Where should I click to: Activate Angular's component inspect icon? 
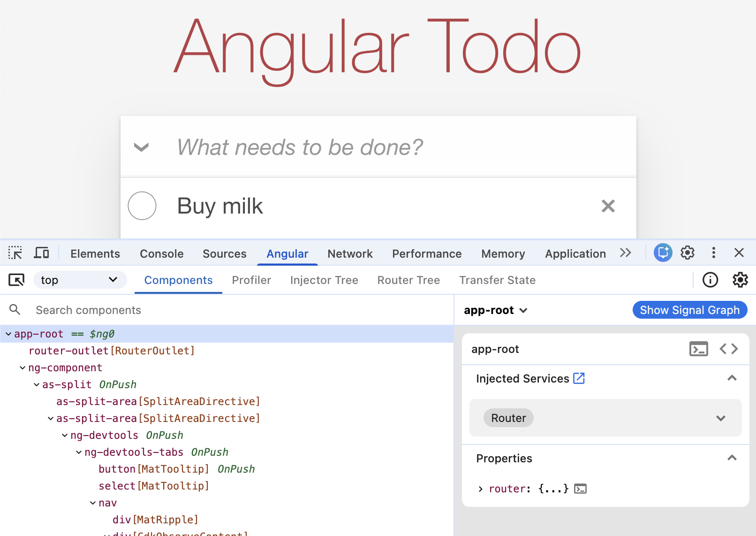(16, 280)
